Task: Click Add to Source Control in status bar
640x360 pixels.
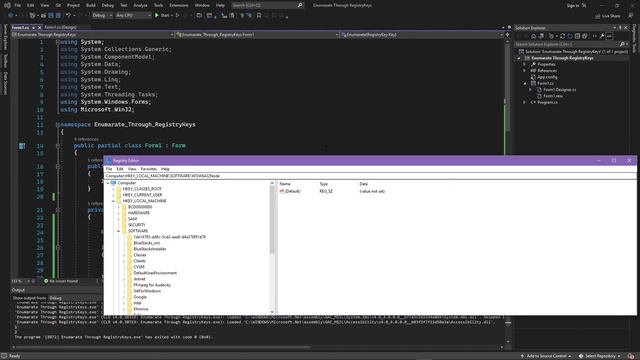Action: click(545, 356)
